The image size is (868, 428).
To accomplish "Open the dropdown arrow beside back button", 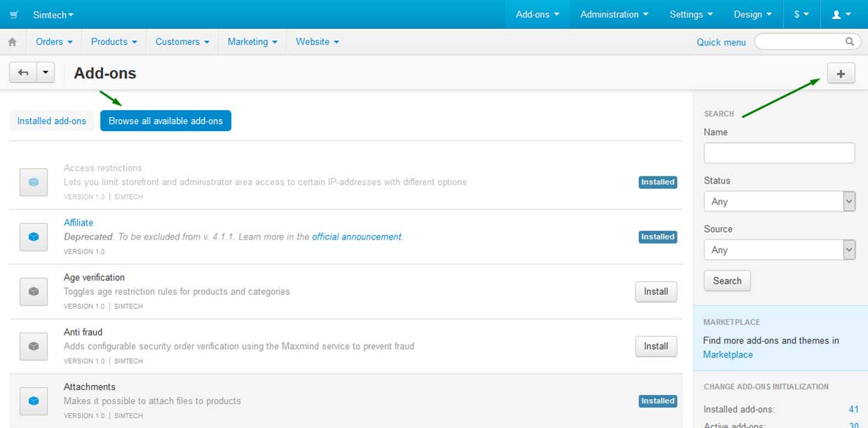I will pos(46,73).
